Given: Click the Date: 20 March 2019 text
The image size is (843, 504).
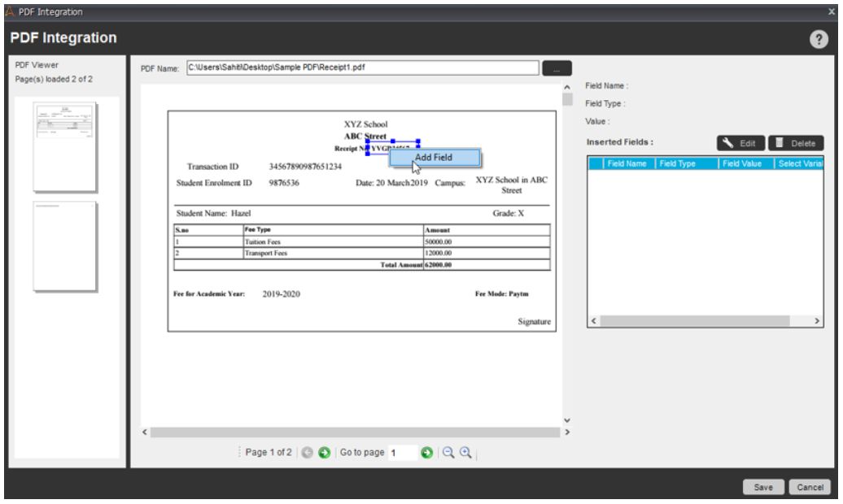Looking at the screenshot, I should [x=391, y=183].
